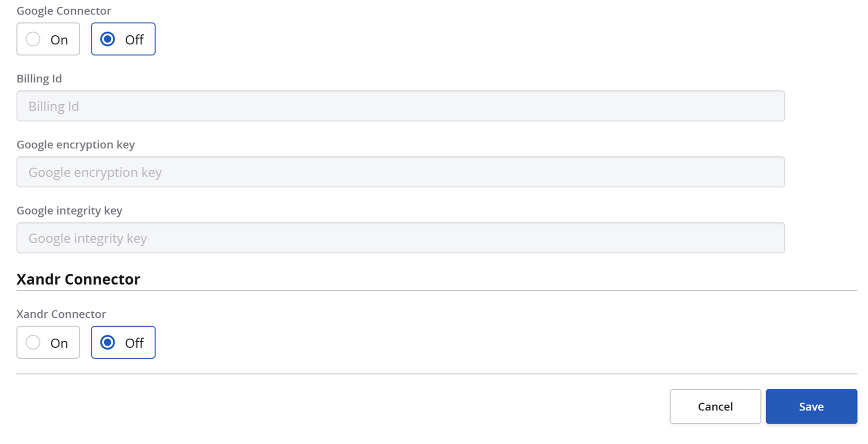Click the Billing Id label

pos(39,78)
